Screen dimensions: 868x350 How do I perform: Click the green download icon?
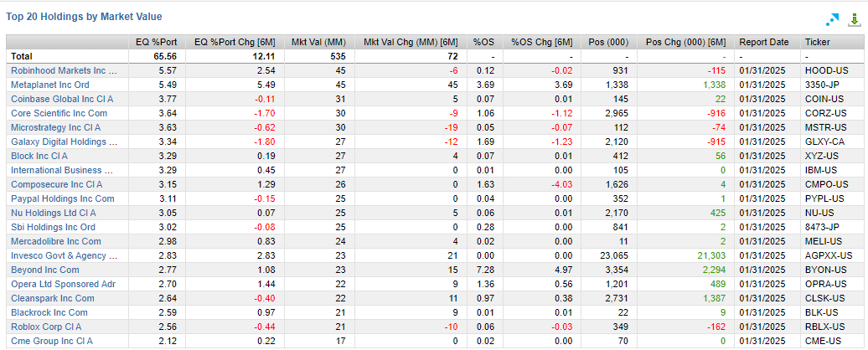pos(855,20)
